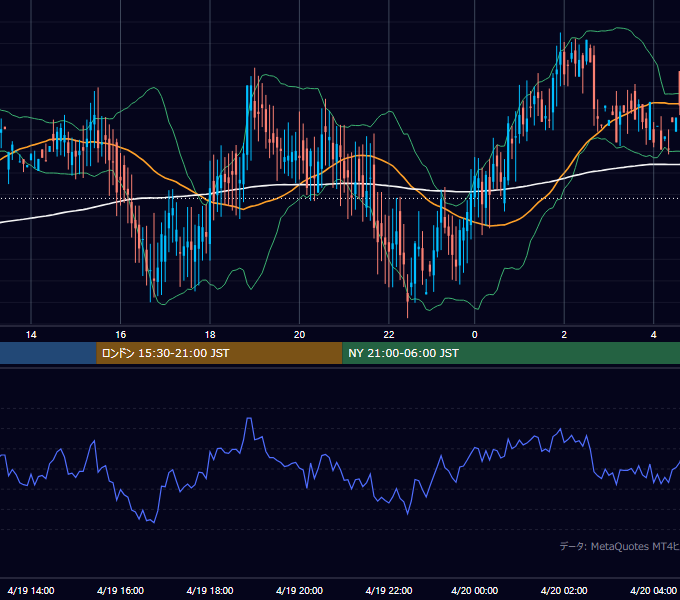Click the hour label 0 on time axis
680x600 pixels.
pos(474,335)
